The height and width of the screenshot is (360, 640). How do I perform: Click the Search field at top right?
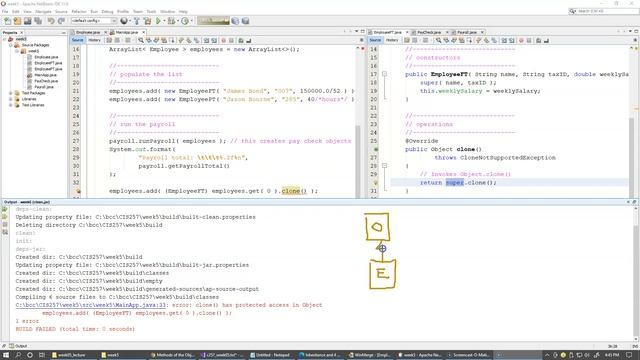pos(604,11)
